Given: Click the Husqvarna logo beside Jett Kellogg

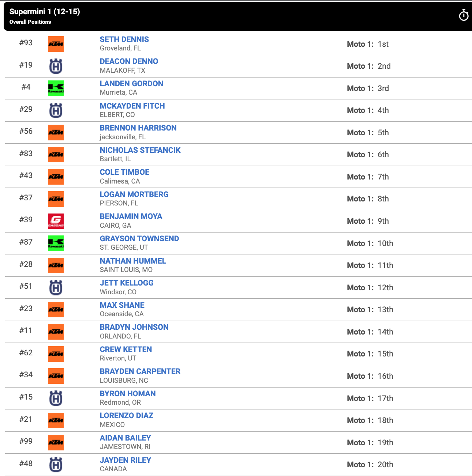Looking at the screenshot, I should click(x=55, y=287).
